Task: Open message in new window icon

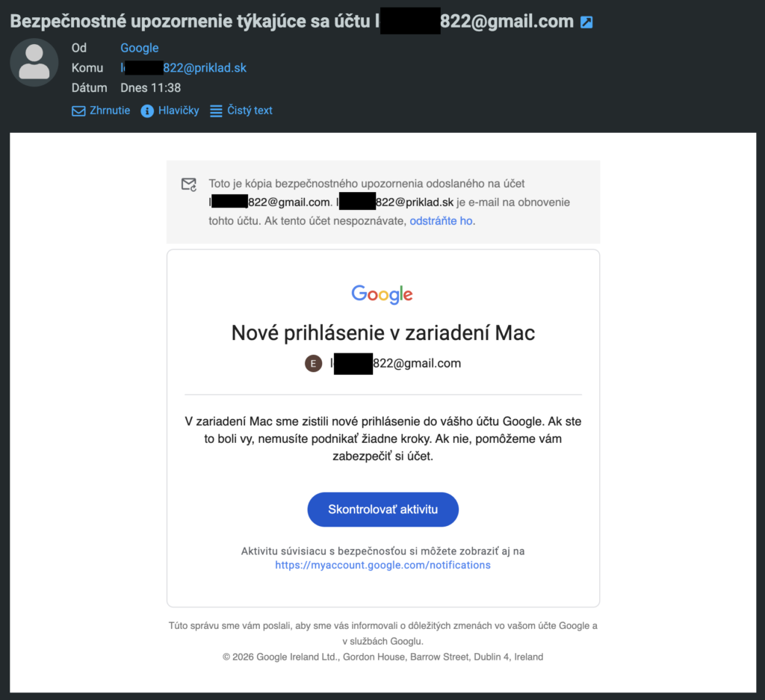Action: 586,22
